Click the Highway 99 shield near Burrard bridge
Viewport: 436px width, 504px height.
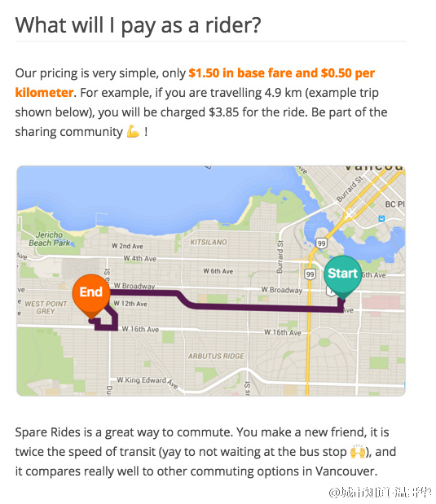point(321,243)
